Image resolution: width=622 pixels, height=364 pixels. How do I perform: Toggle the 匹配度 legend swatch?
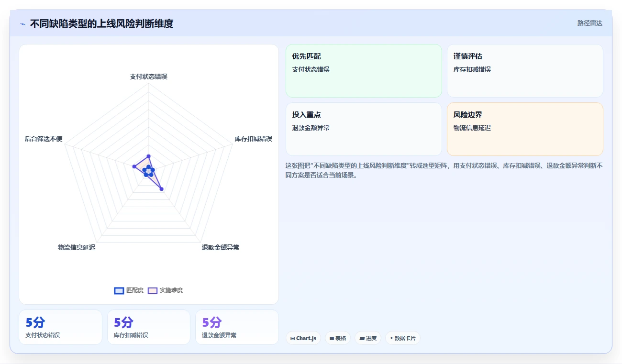119,290
